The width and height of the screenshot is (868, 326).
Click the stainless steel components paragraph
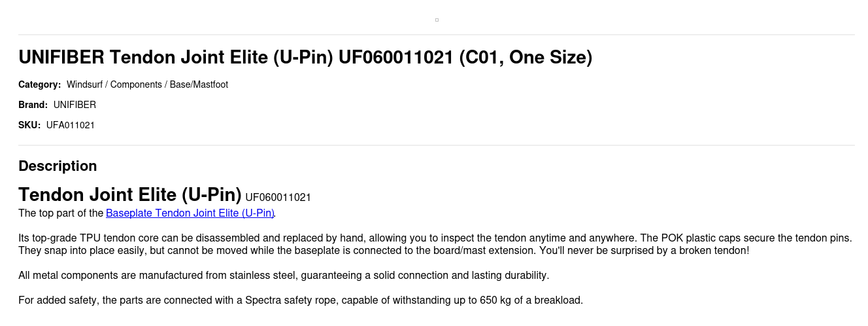click(284, 276)
